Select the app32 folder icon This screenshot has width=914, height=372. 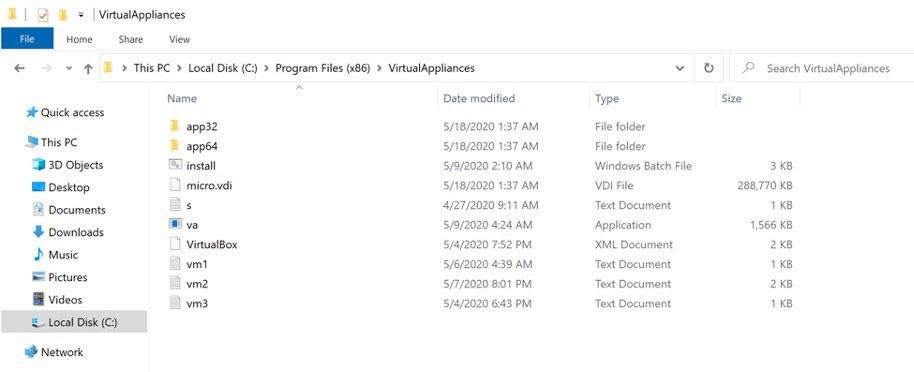(175, 126)
